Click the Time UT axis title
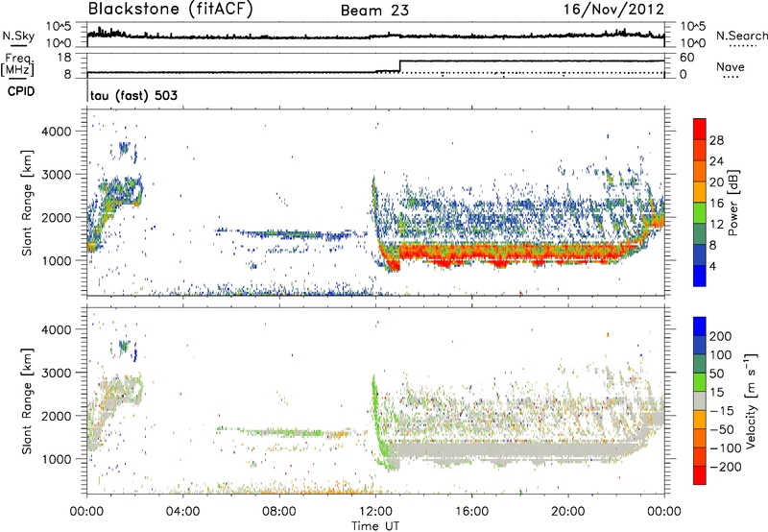Viewport: 768px width, 532px height. tap(375, 526)
